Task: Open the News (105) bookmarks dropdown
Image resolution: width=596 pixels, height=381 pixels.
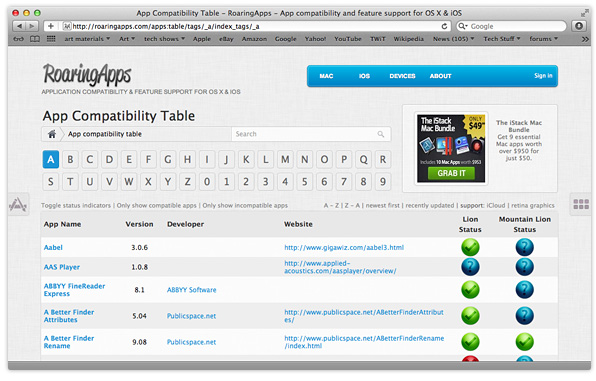Action: (x=453, y=39)
